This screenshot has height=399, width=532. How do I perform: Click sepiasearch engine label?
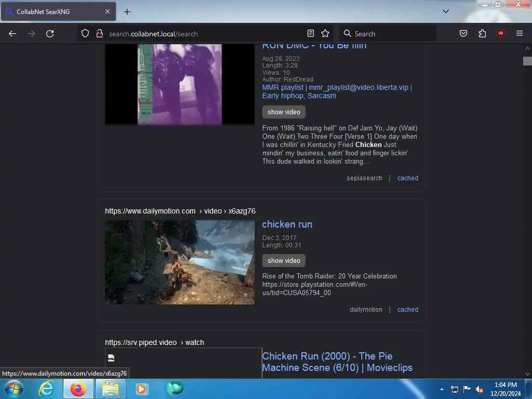(x=364, y=178)
